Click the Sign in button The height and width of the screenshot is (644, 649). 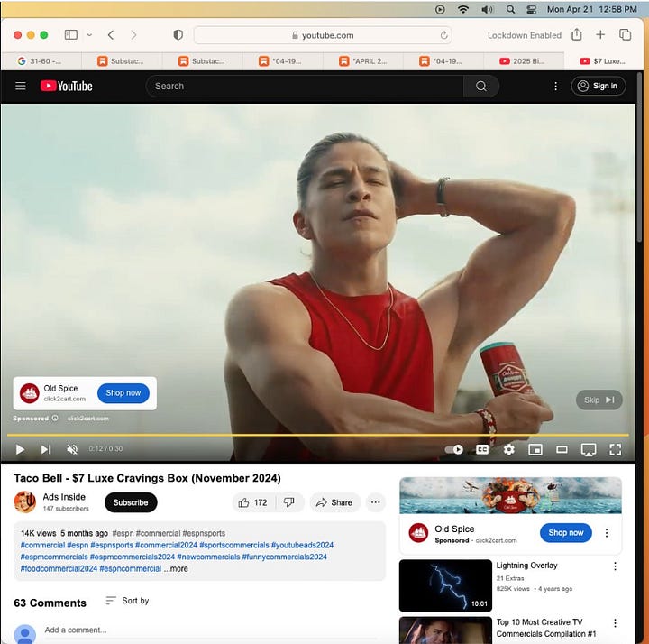(x=599, y=86)
